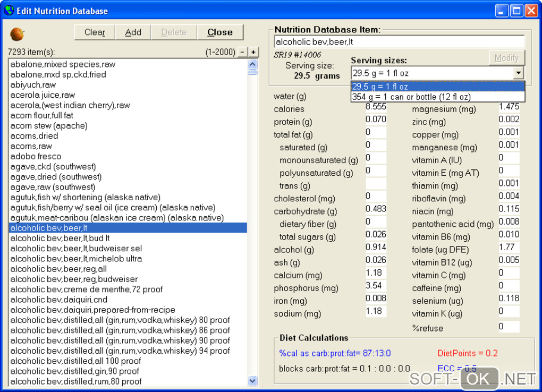Click the empty trans (g) field

click(x=376, y=184)
